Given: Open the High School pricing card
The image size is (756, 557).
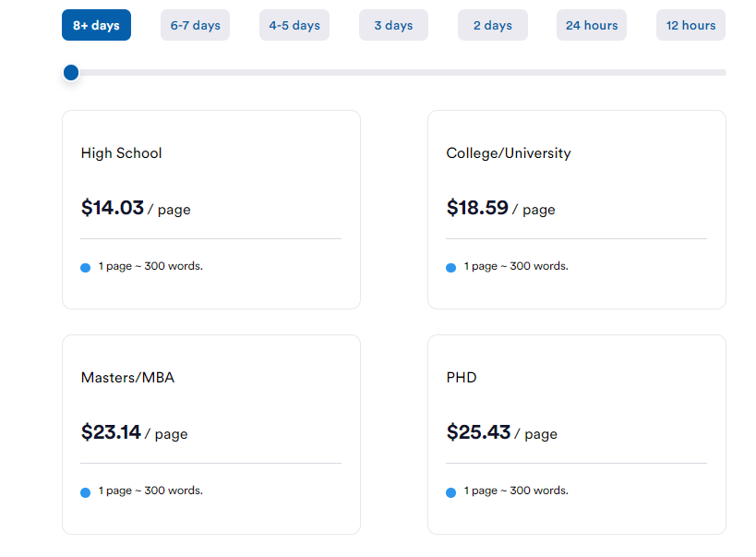Looking at the screenshot, I should point(211,210).
